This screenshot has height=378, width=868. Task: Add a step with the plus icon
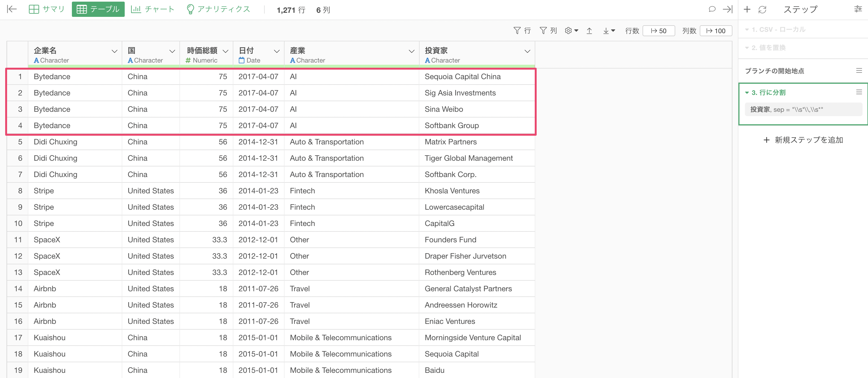click(747, 9)
